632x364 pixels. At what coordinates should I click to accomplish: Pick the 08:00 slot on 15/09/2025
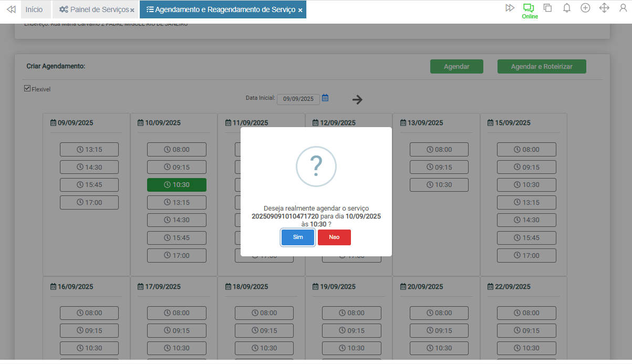pos(526,150)
